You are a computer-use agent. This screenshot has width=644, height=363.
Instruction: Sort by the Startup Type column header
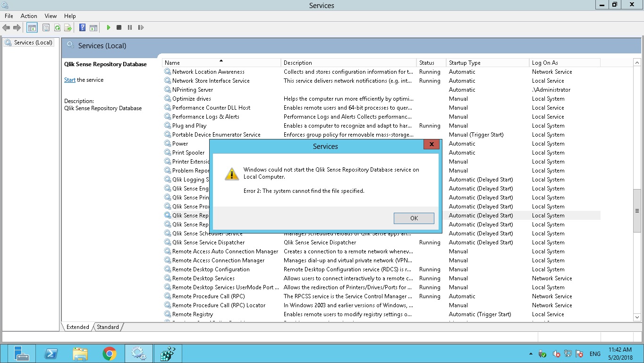tap(488, 63)
